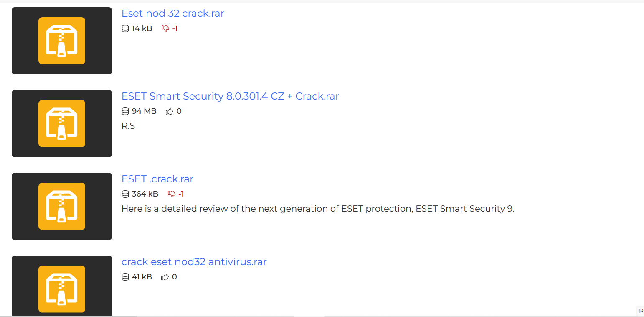644x317 pixels.
Task: Click the storage size icon beside 364 kB
Action: tap(125, 194)
